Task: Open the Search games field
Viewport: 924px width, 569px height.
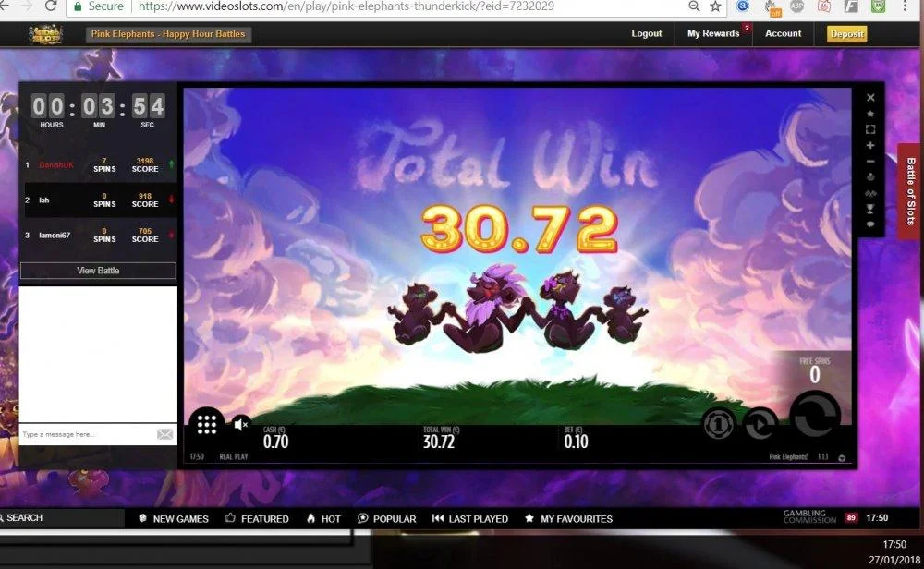Action: pyautogui.click(x=62, y=518)
